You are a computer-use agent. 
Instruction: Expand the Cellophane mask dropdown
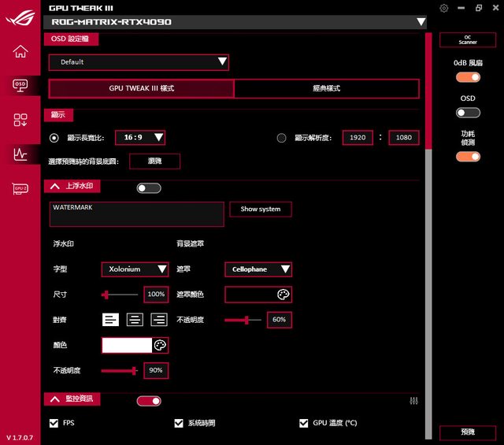258,269
